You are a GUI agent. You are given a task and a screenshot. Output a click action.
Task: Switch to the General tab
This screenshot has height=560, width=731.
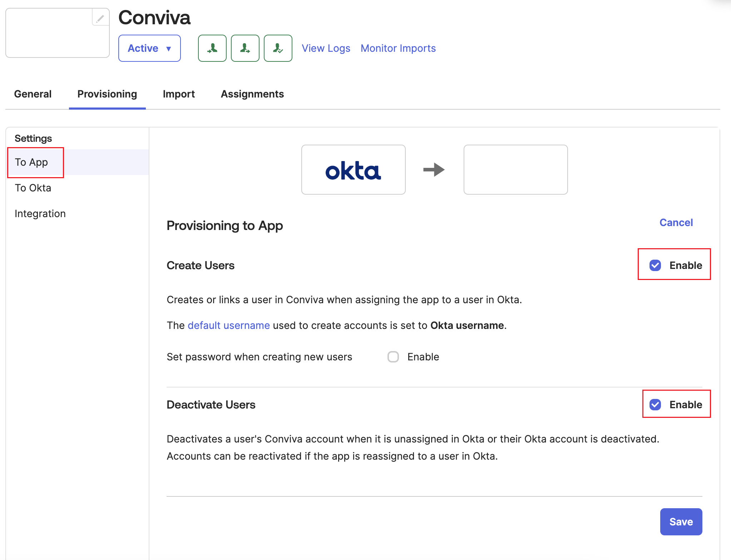[x=33, y=94]
